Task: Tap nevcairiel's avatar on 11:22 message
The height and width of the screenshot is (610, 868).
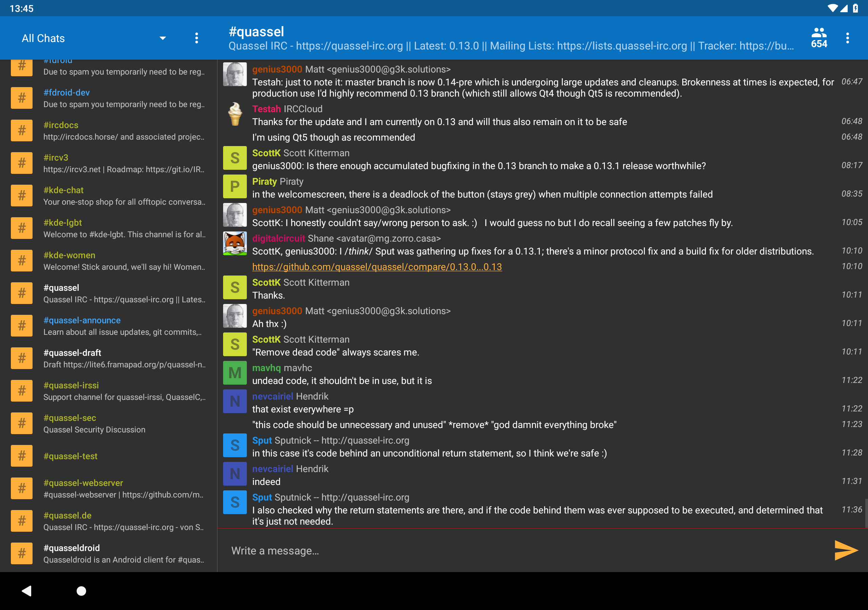Action: point(235,401)
